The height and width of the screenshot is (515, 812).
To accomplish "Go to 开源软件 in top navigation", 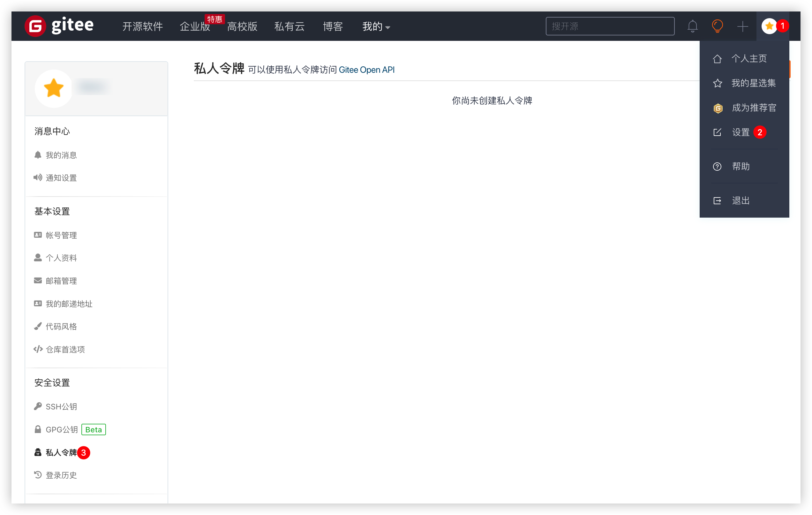I will click(142, 26).
